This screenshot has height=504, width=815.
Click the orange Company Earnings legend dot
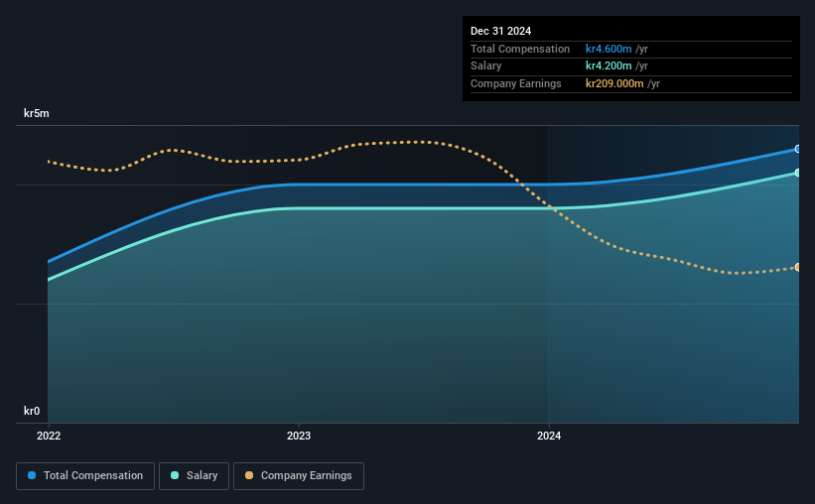pyautogui.click(x=249, y=475)
